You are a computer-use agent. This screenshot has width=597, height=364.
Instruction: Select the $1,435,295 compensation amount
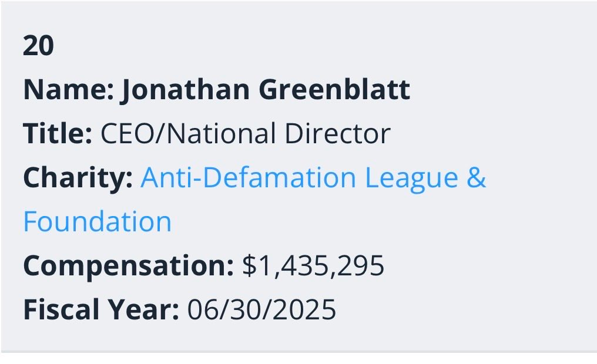[313, 265]
